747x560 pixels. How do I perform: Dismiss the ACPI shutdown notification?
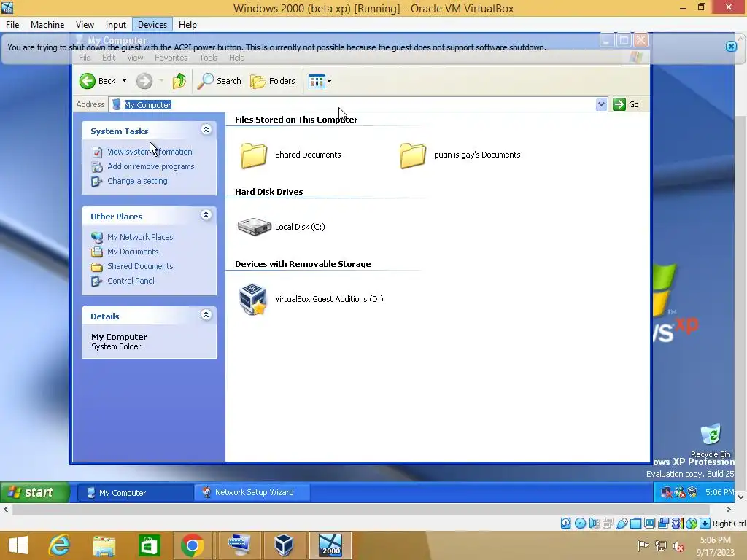point(731,47)
